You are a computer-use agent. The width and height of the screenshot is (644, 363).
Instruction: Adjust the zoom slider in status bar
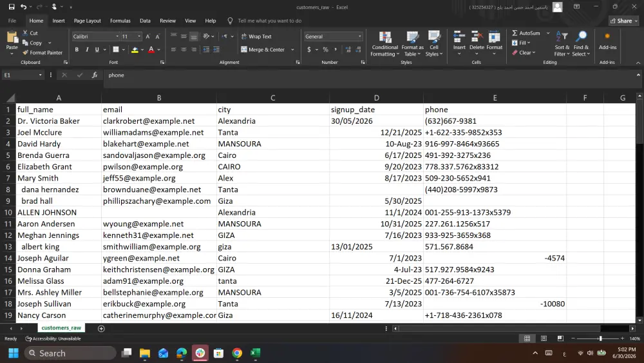tap(600, 338)
